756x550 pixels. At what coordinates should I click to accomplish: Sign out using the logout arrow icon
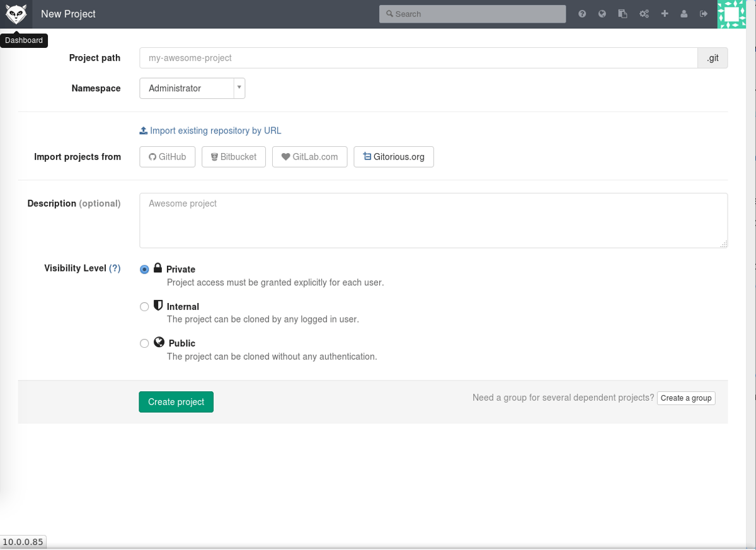(704, 13)
